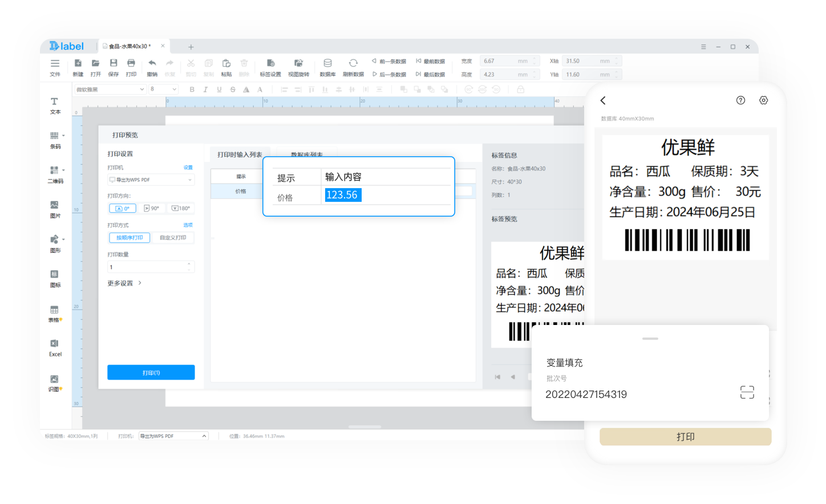The height and width of the screenshot is (504, 826).
Task: Select 0° print direction
Action: [122, 208]
